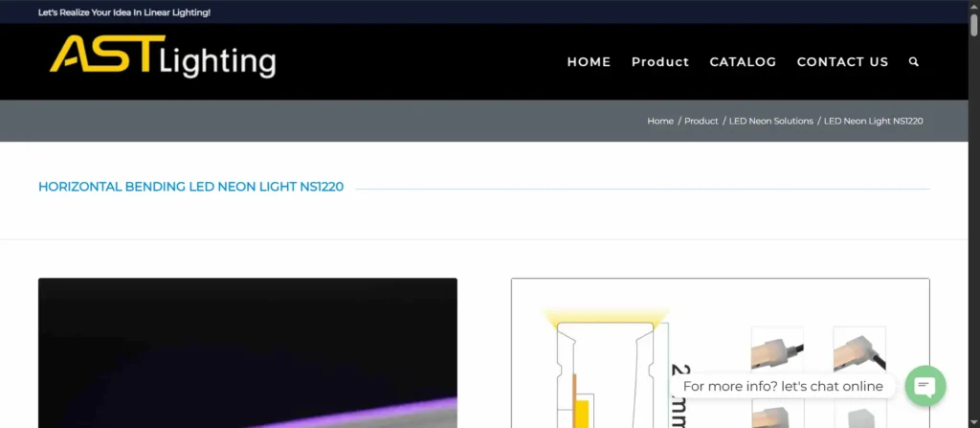Click 'Let's Realize Your Idea' tagline
980x428 pixels.
[x=124, y=11]
